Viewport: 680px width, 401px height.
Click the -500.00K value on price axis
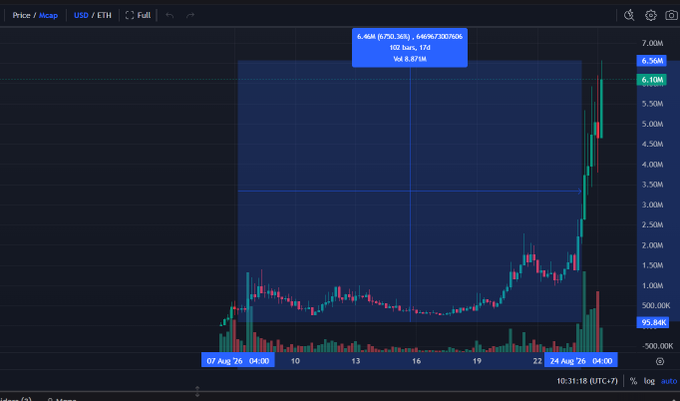tap(657, 346)
